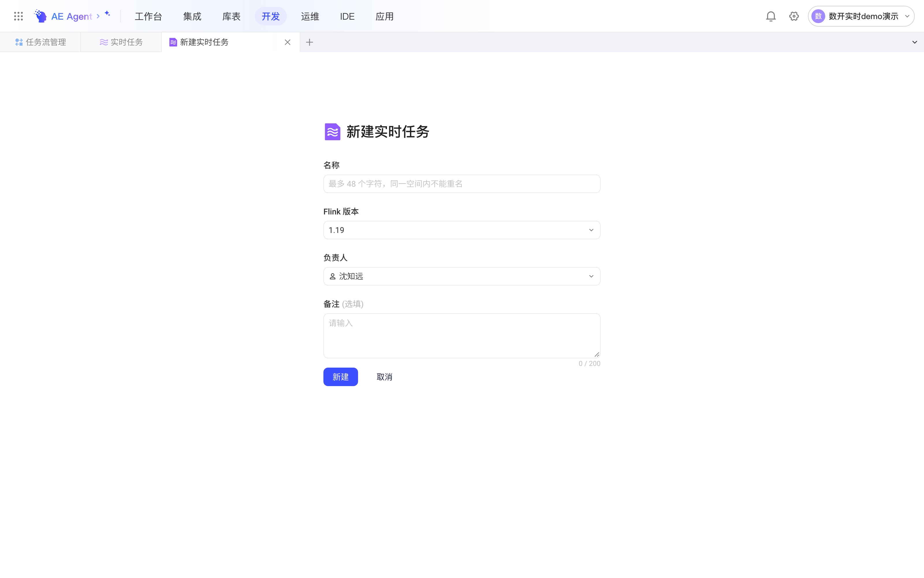924x578 pixels.
Task: Click the purple user avatar icon
Action: tap(818, 16)
